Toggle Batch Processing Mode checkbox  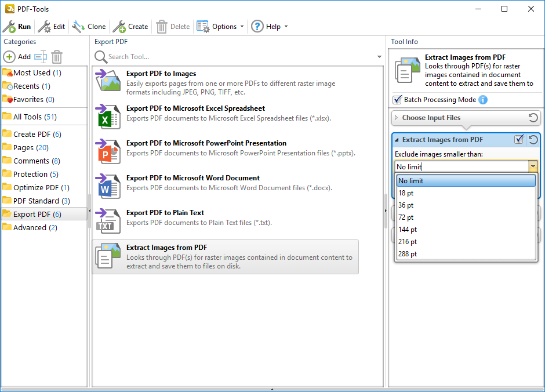click(x=397, y=100)
